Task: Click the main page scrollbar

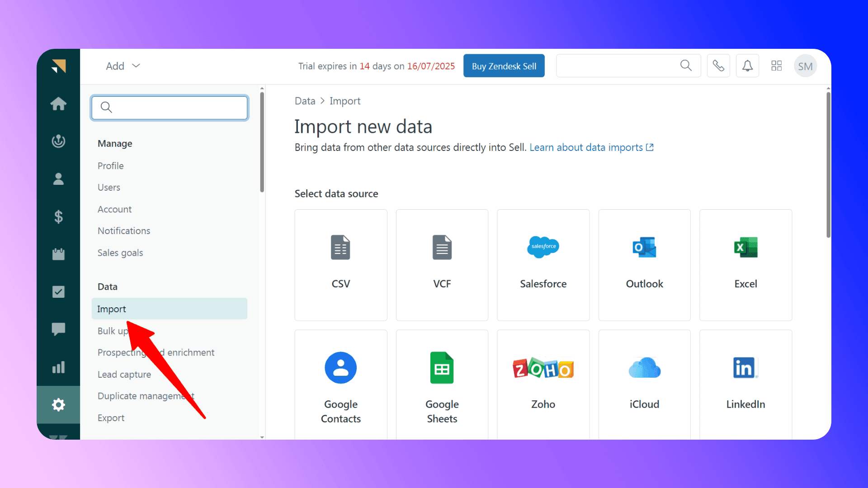Action: [x=828, y=165]
